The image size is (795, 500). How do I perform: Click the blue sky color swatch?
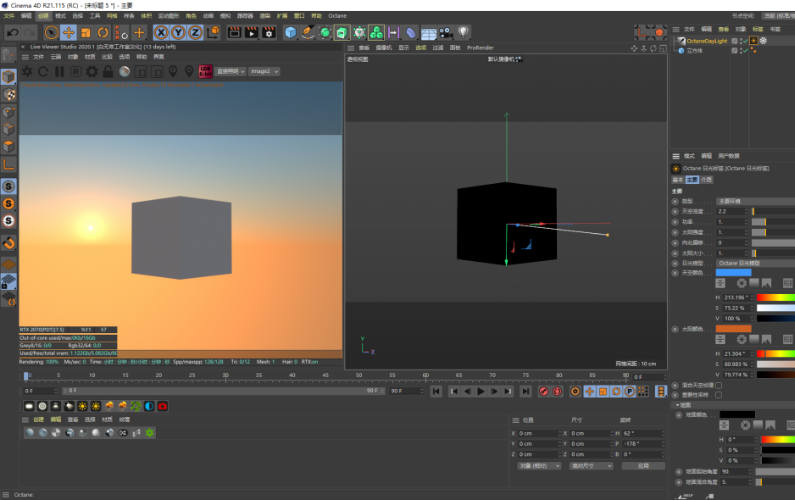733,272
